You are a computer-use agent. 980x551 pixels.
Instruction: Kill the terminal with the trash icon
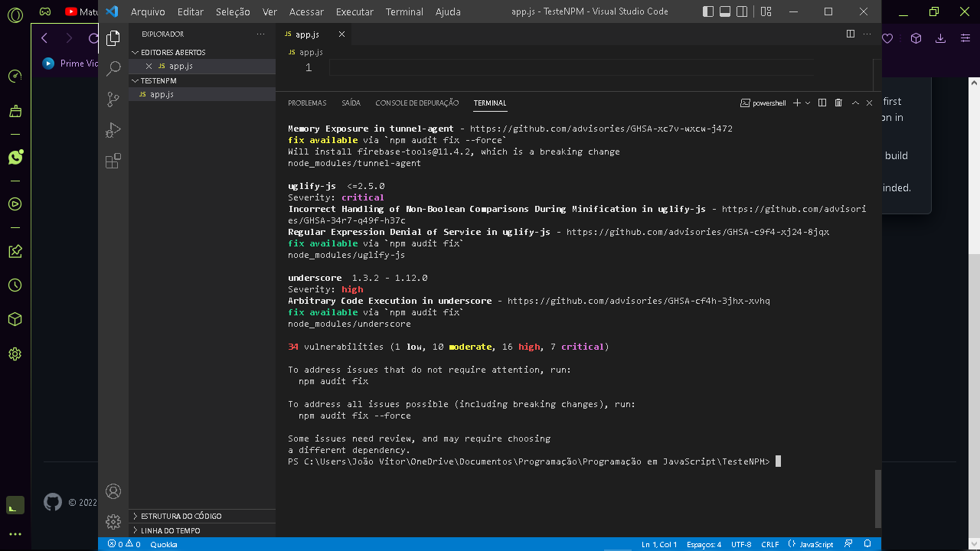pos(838,103)
